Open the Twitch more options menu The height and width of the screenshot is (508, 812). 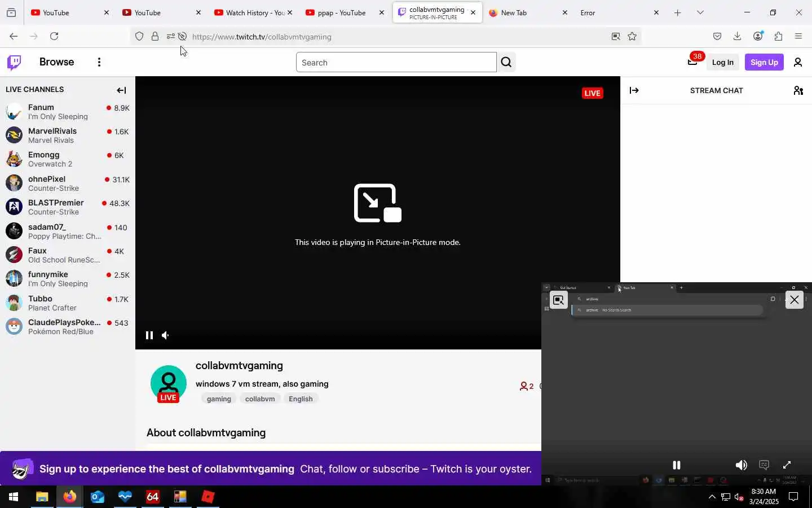[x=99, y=62]
